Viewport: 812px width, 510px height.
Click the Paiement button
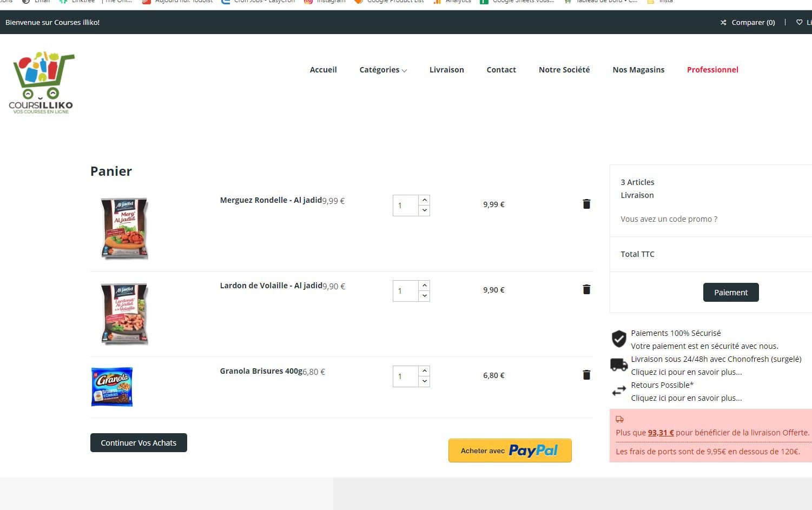point(731,292)
